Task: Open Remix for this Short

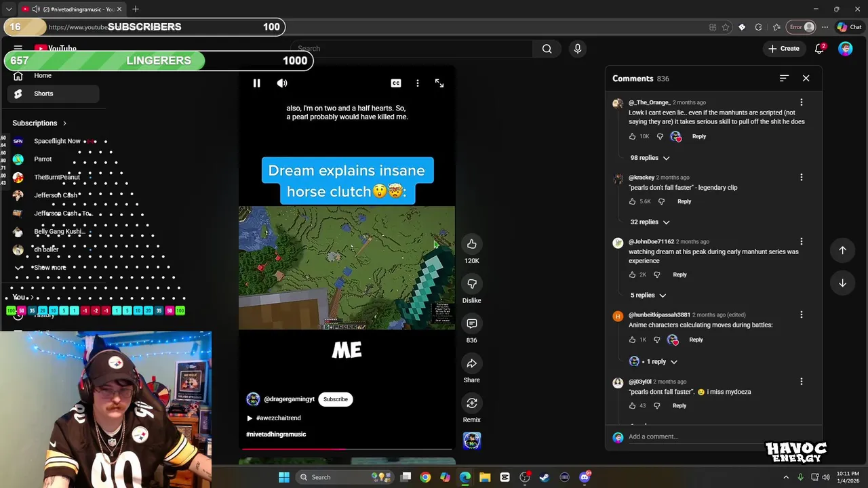Action: [x=471, y=403]
